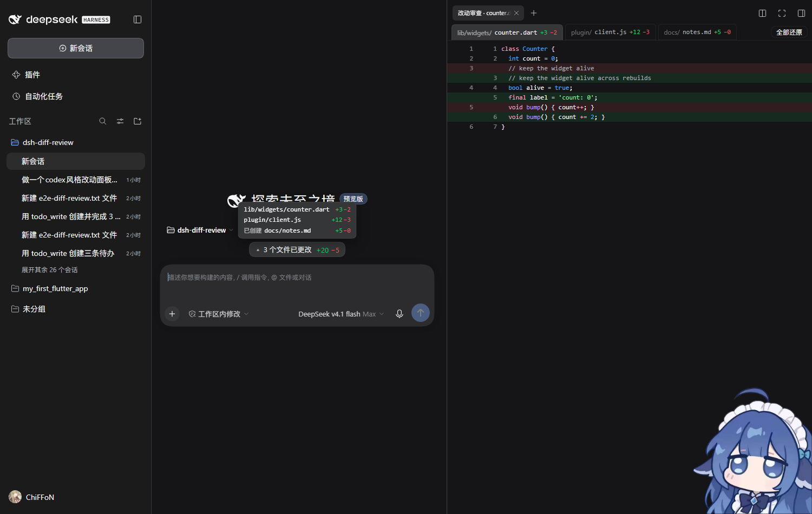Expand my_first_flutter_app workspace folder
The image size is (812, 514).
click(76, 288)
